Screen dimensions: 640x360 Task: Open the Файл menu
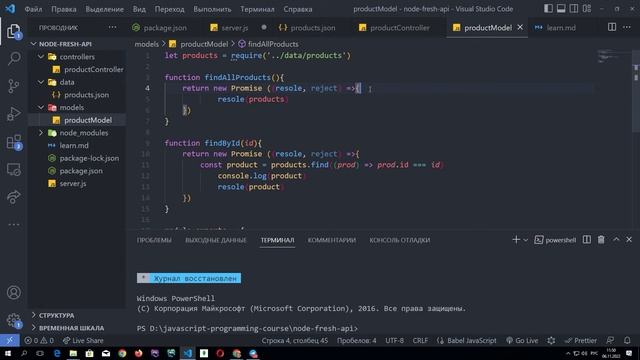coord(33,9)
